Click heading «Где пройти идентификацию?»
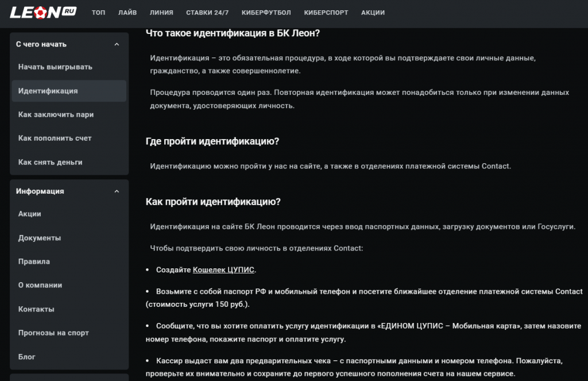Image resolution: width=588 pixels, height=381 pixels. point(212,141)
